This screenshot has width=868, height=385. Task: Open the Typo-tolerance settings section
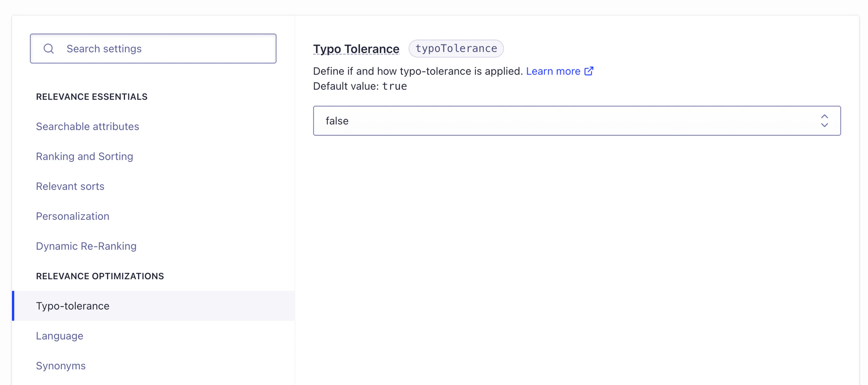pos(72,306)
